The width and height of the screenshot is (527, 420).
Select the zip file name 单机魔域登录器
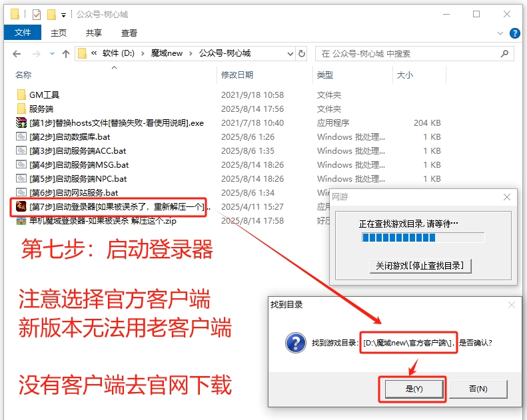[103, 221]
